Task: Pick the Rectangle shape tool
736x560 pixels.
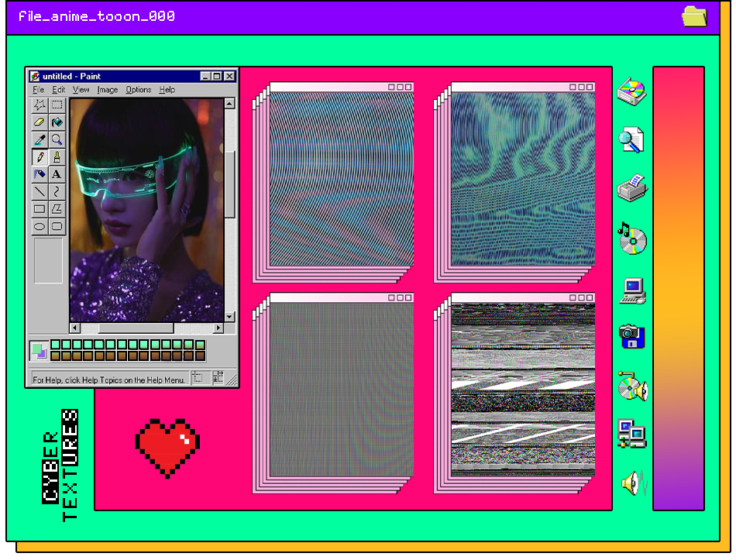Action: [40, 209]
